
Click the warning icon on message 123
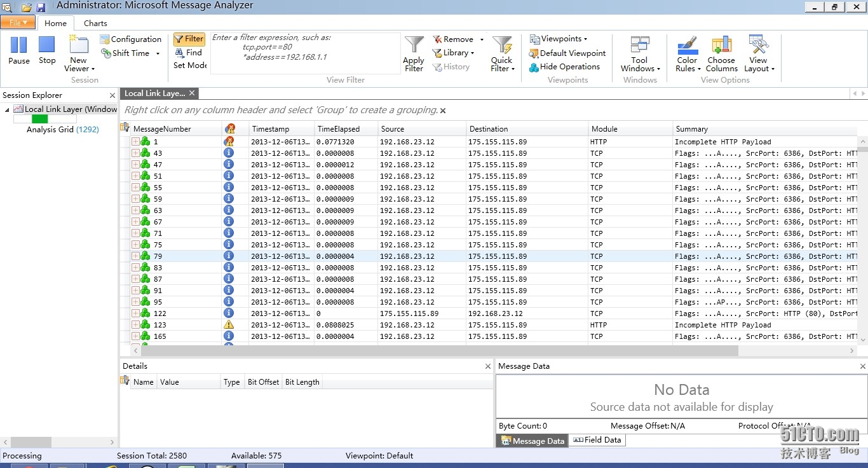pos(229,325)
